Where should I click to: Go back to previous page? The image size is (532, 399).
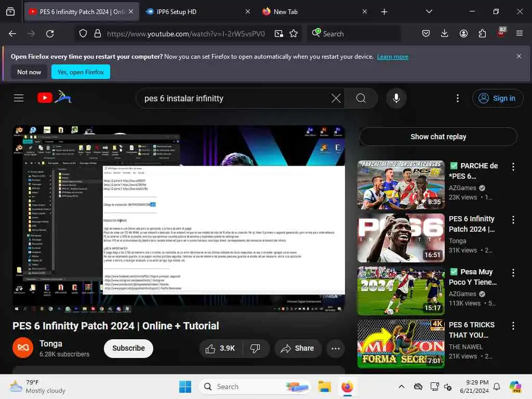[x=12, y=34]
